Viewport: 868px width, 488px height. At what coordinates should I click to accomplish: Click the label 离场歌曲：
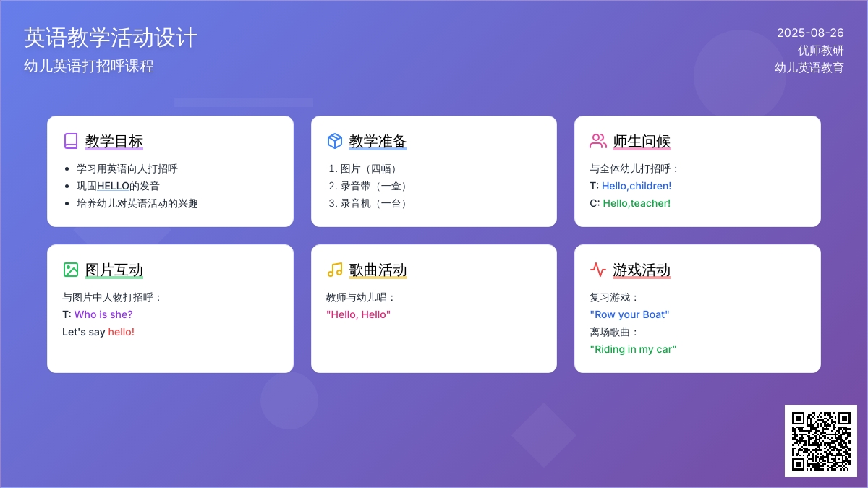pos(615,332)
